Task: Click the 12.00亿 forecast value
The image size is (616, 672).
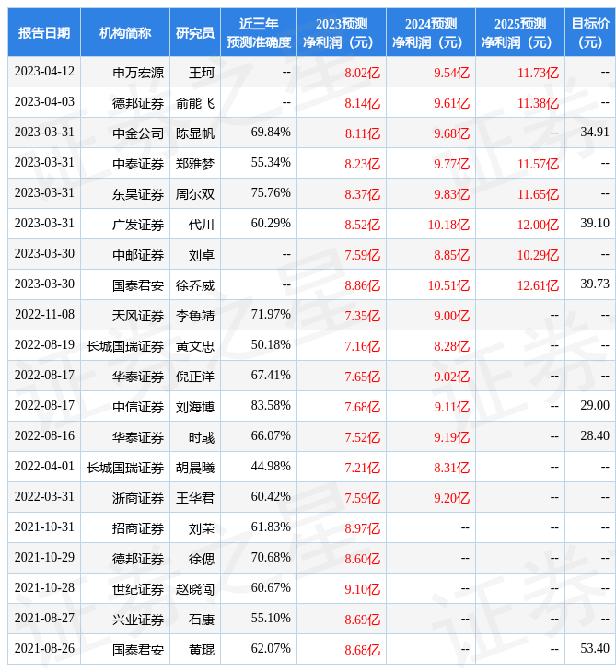Action: coord(538,225)
